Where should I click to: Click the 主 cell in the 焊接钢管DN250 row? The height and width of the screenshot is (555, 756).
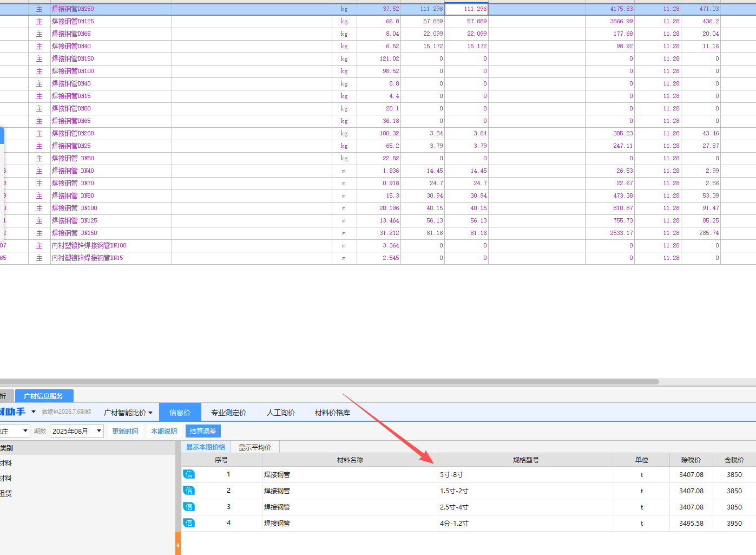point(40,9)
